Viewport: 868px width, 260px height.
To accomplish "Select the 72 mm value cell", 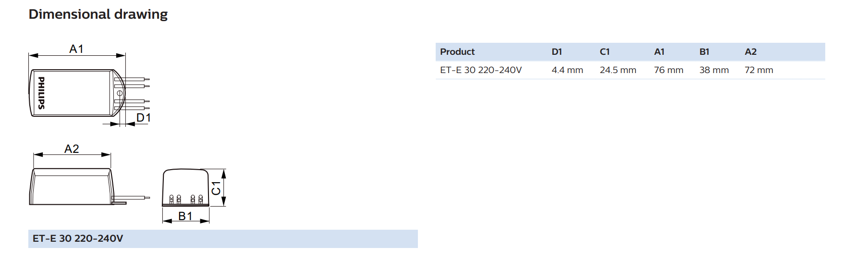I will pos(759,70).
